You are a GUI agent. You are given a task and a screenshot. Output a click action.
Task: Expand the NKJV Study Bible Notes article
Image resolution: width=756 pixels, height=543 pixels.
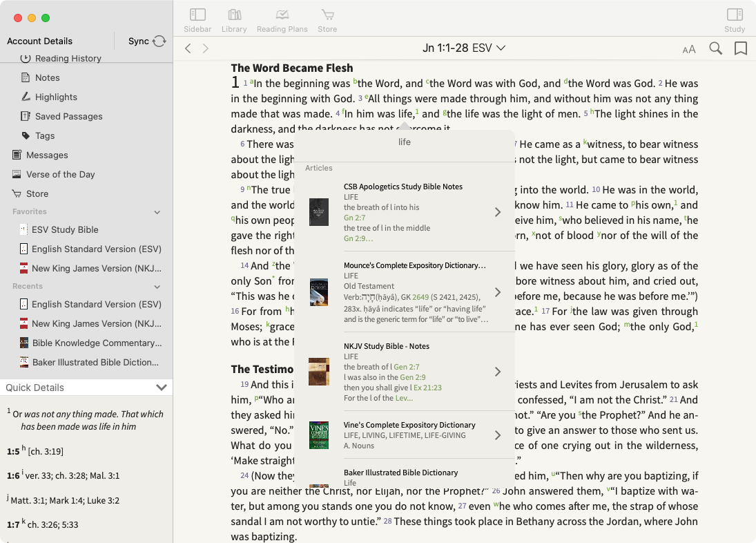click(498, 371)
